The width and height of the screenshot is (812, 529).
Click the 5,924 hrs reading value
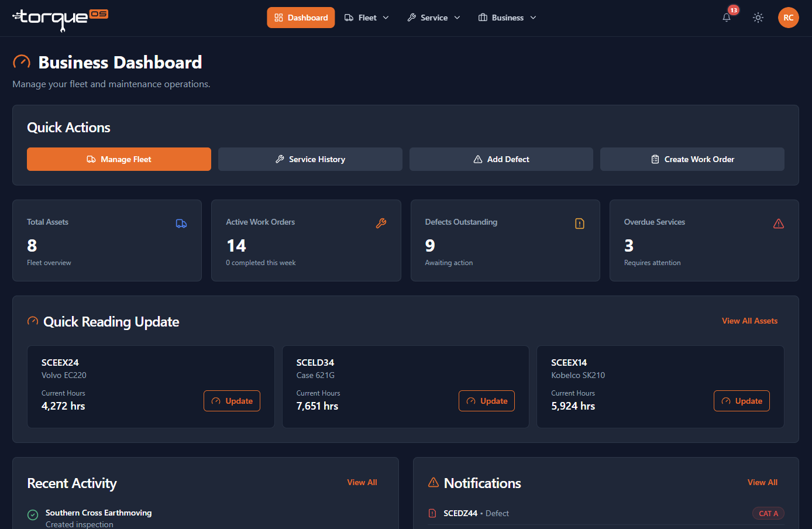tap(573, 406)
